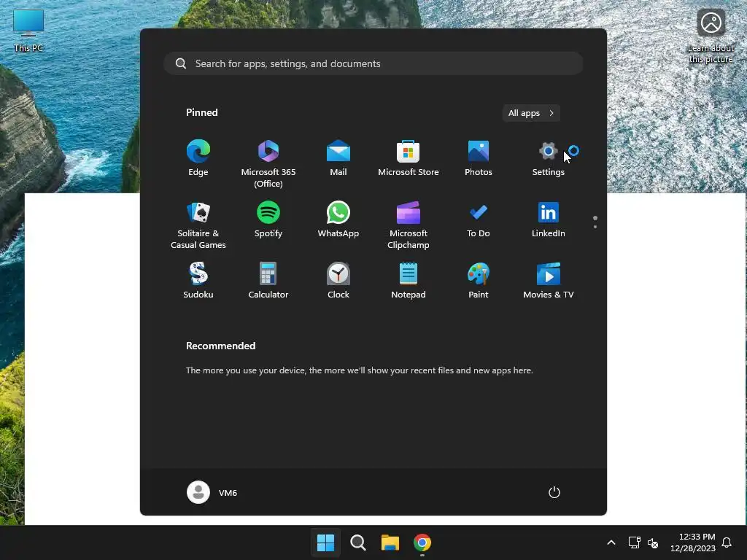Launch Sudoku

pos(198,281)
